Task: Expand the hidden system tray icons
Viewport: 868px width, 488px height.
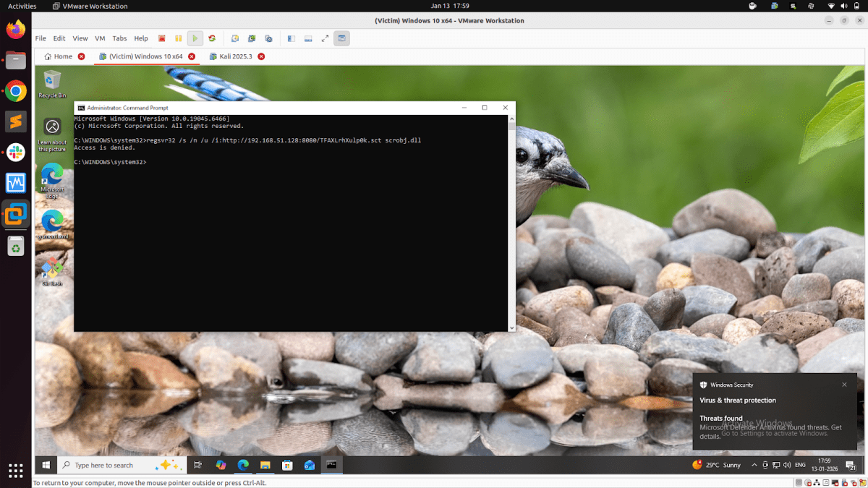Action: pos(753,465)
